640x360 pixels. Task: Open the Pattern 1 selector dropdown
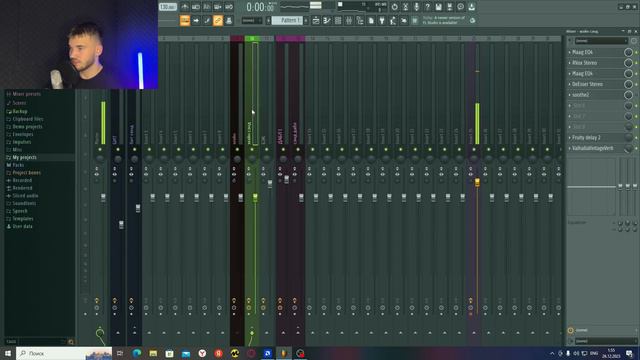(x=287, y=20)
